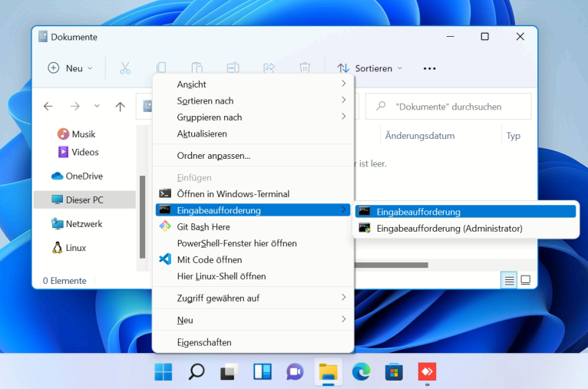This screenshot has width=588, height=389.
Task: Open the three-dots more options menu
Action: (429, 68)
